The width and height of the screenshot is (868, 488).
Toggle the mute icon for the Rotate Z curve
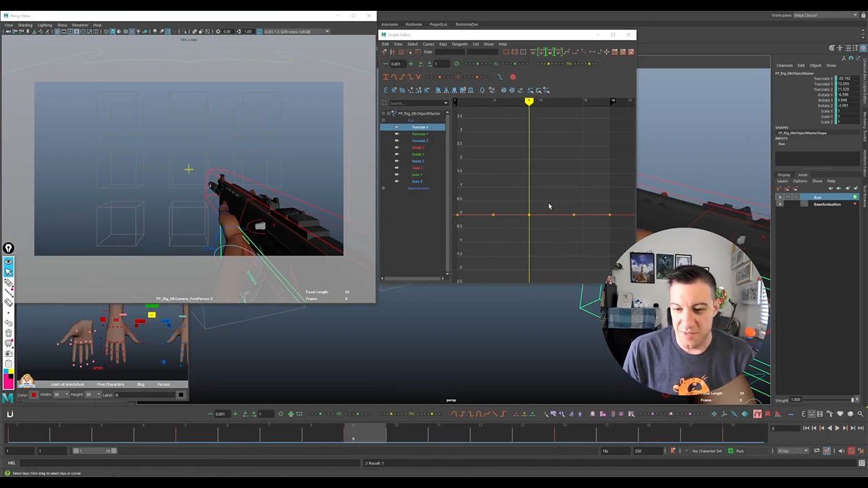[397, 161]
